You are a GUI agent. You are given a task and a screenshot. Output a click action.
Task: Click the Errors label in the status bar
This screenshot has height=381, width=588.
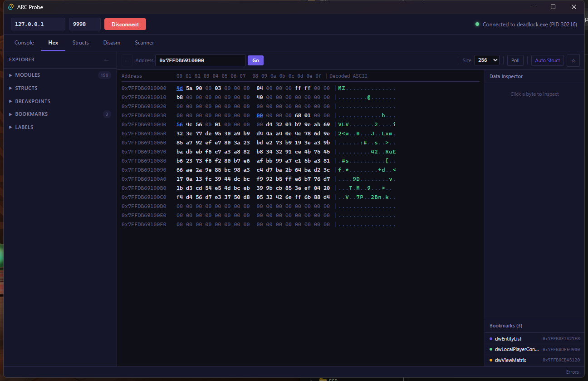pos(573,372)
